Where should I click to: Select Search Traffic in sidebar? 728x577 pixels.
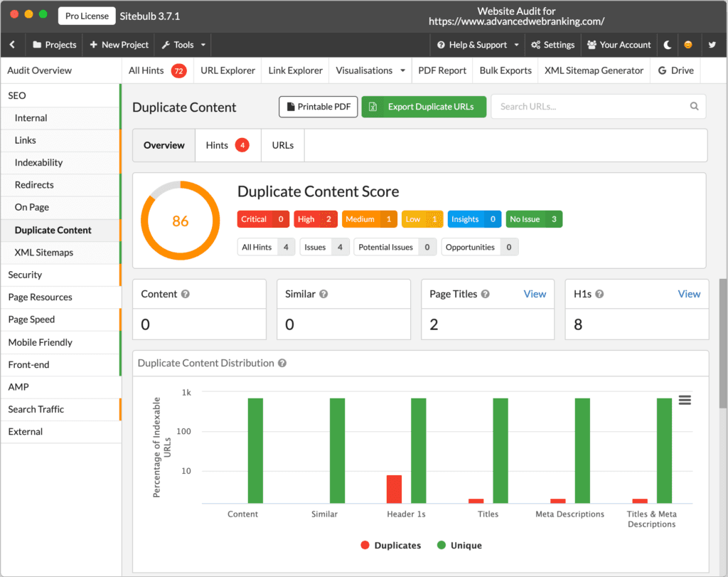click(60, 409)
